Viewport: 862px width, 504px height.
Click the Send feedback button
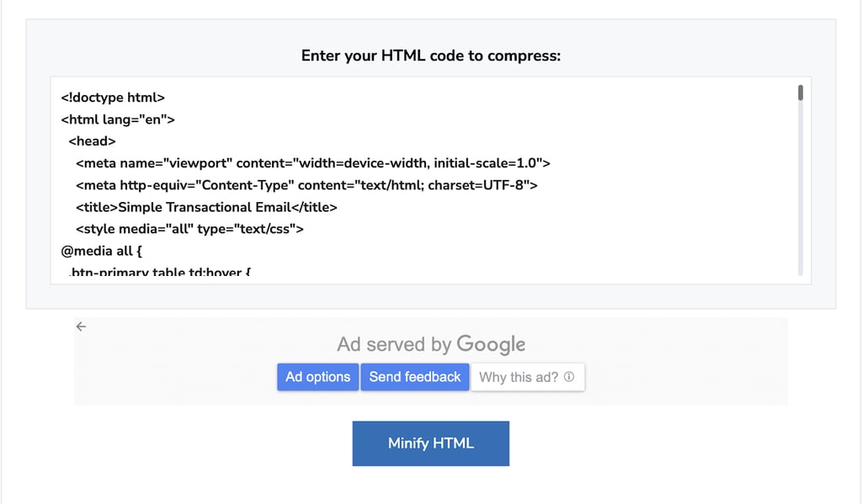pos(414,376)
